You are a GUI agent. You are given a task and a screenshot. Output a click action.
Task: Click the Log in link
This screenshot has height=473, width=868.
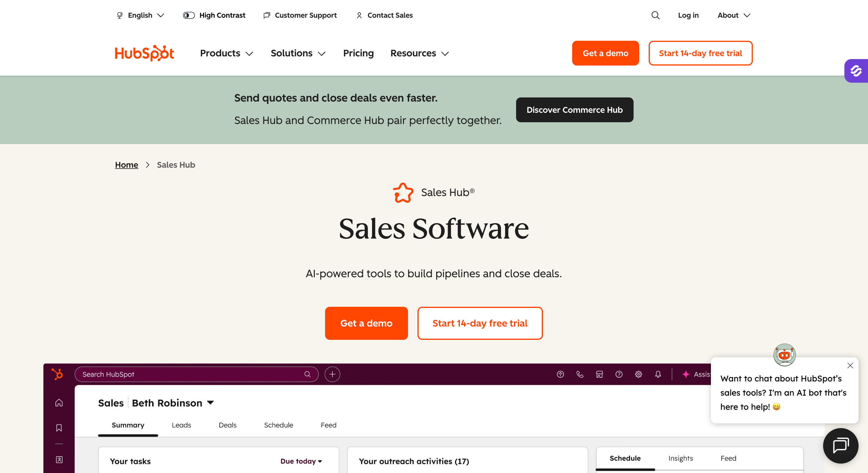688,15
